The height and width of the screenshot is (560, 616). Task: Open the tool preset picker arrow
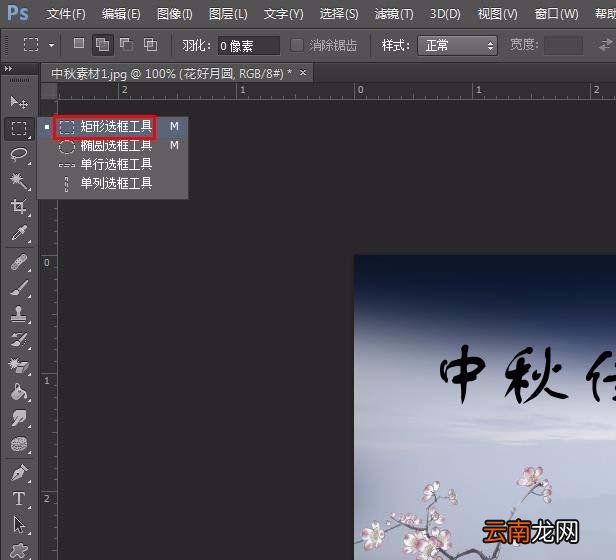(x=51, y=45)
